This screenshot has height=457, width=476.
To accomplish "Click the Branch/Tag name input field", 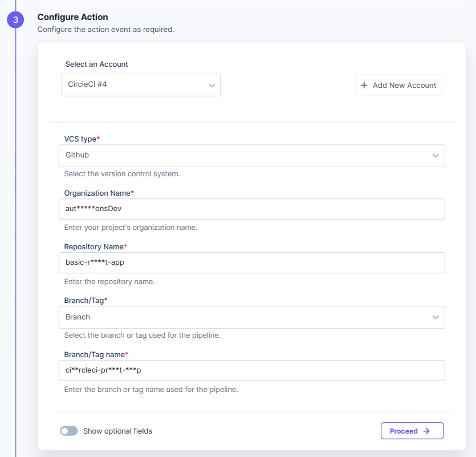I will point(252,371).
